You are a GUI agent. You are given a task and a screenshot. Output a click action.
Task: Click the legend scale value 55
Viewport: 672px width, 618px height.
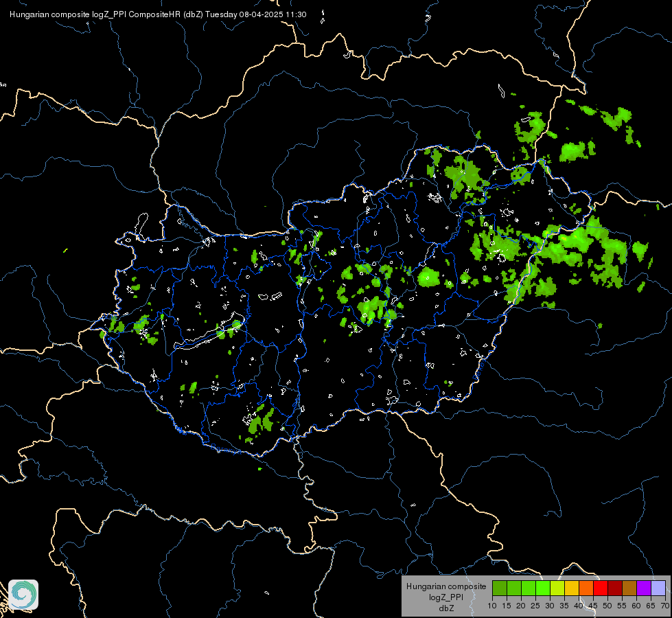pos(622,606)
